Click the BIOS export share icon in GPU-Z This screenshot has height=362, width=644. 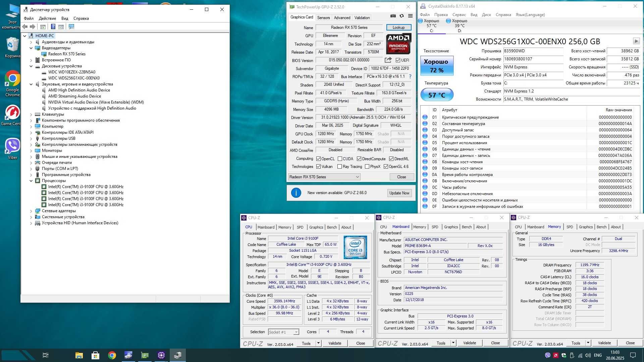[388, 60]
